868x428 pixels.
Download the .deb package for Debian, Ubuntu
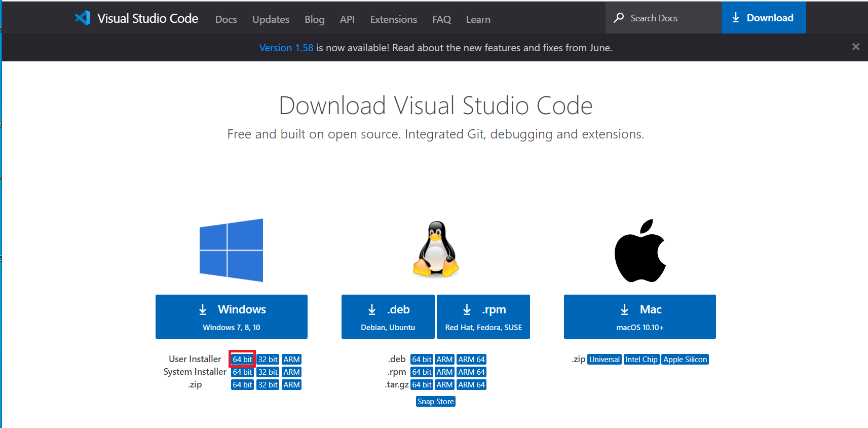(x=388, y=316)
